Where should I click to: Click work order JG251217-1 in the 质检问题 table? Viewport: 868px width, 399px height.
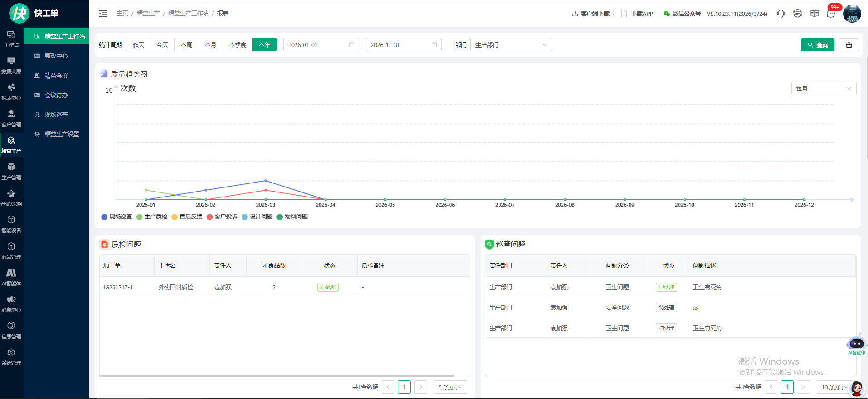pyautogui.click(x=118, y=287)
